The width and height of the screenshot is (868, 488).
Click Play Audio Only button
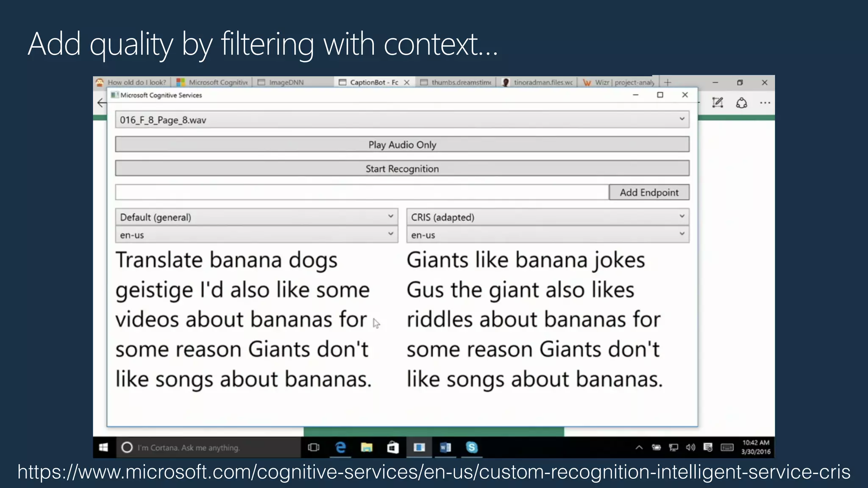[x=402, y=144]
